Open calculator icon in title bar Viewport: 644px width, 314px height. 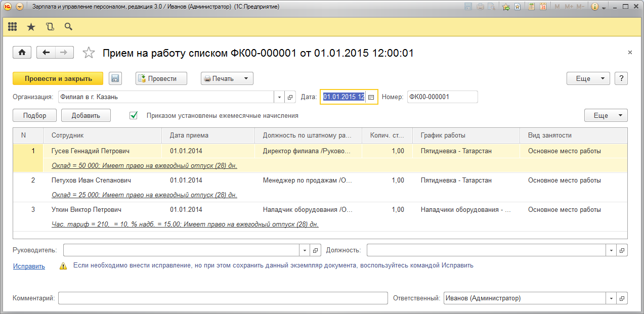(532, 7)
